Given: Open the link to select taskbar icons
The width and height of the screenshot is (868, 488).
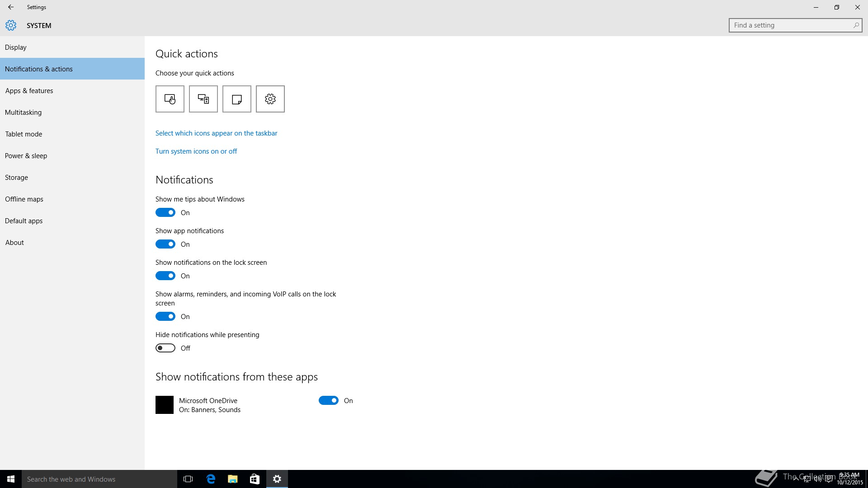Looking at the screenshot, I should [x=216, y=133].
